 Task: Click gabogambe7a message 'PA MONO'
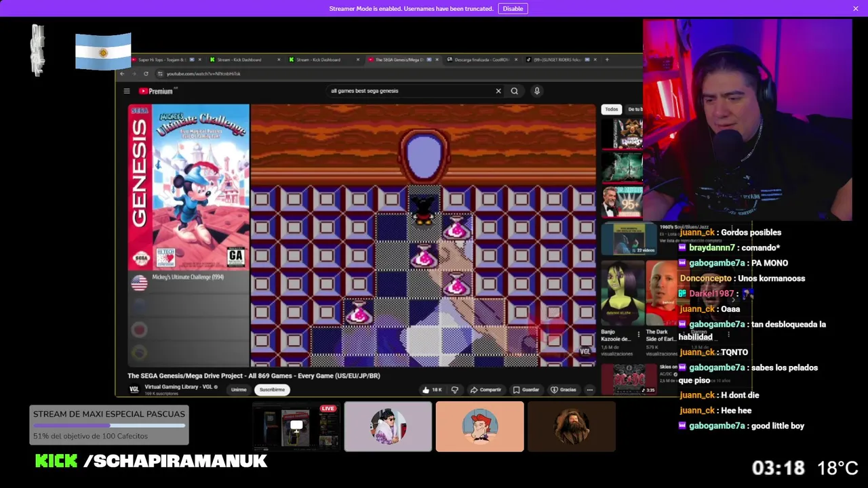tap(769, 263)
